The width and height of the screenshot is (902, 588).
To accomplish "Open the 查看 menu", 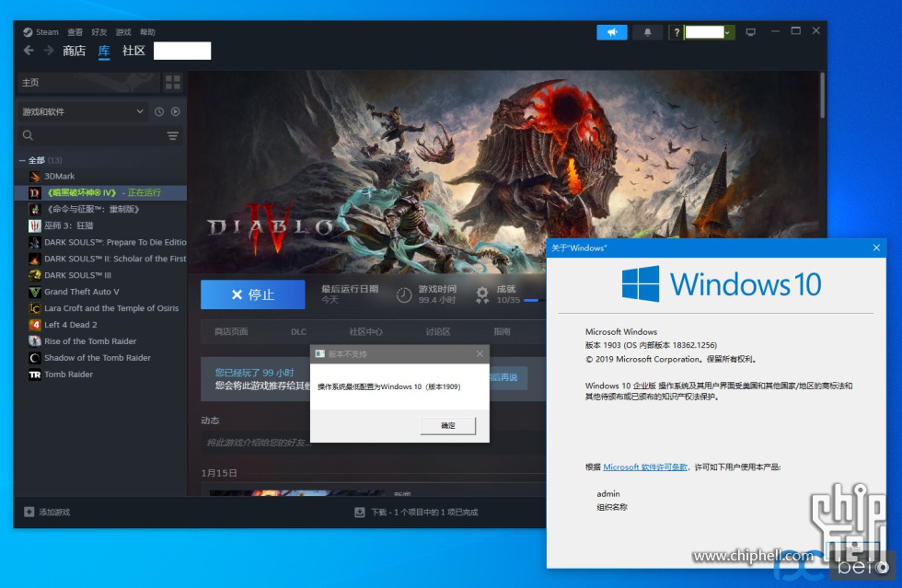I will (x=75, y=32).
